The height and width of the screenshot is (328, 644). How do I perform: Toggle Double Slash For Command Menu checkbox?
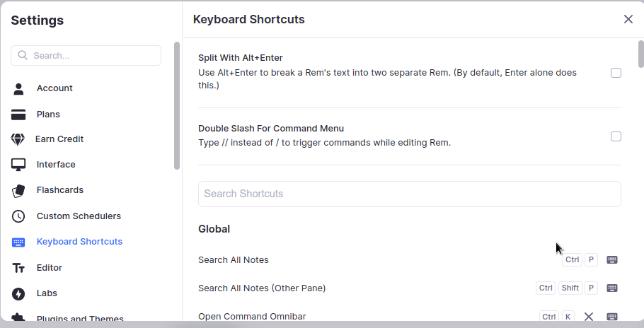click(x=616, y=136)
